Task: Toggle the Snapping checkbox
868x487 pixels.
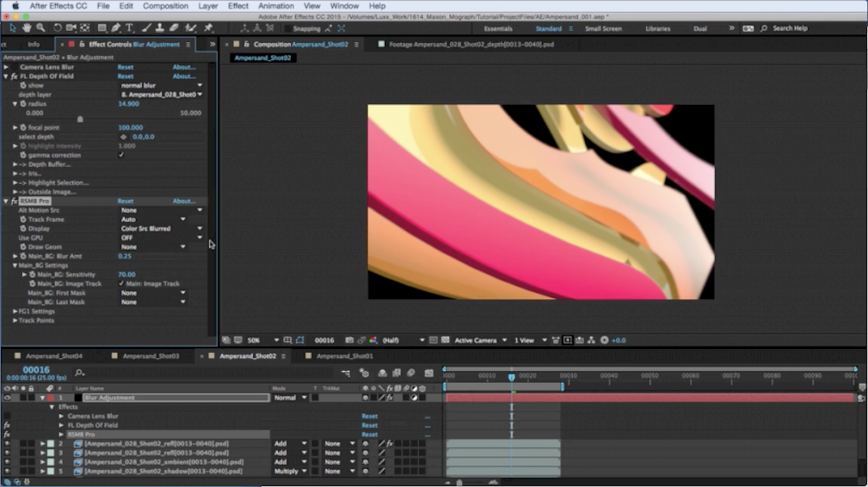Action: click(x=288, y=28)
